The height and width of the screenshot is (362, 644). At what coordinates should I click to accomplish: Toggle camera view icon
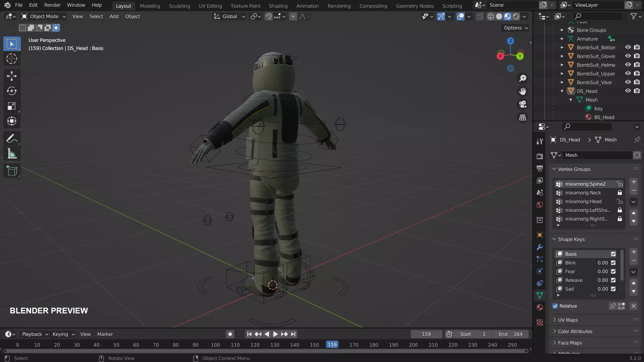pyautogui.click(x=523, y=104)
